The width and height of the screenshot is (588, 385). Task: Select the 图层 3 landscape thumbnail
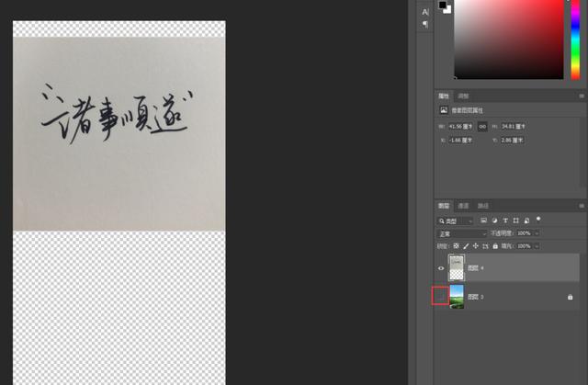coord(457,297)
